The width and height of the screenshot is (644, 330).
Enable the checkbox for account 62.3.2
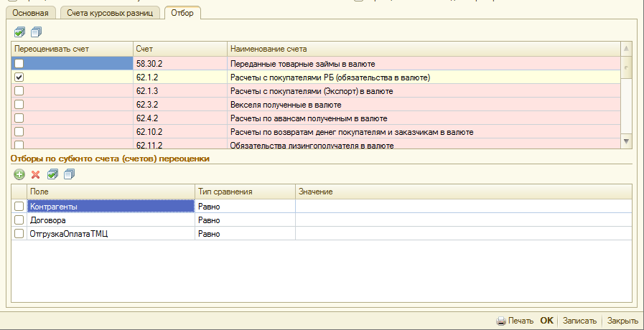19,105
